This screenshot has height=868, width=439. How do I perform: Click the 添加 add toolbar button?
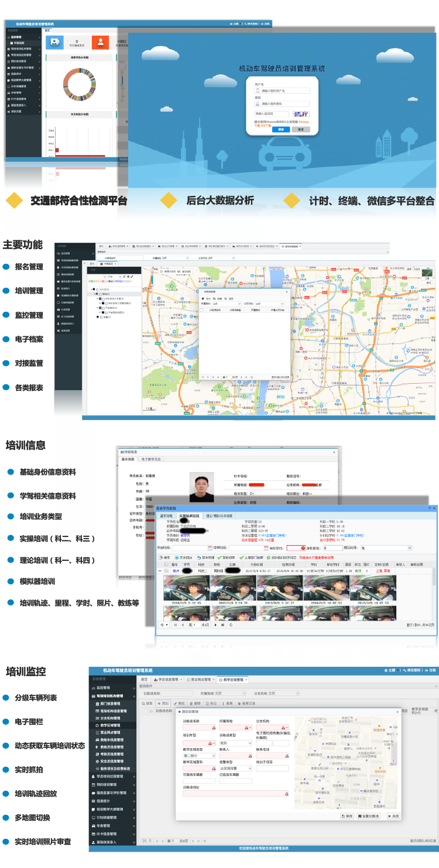click(163, 702)
